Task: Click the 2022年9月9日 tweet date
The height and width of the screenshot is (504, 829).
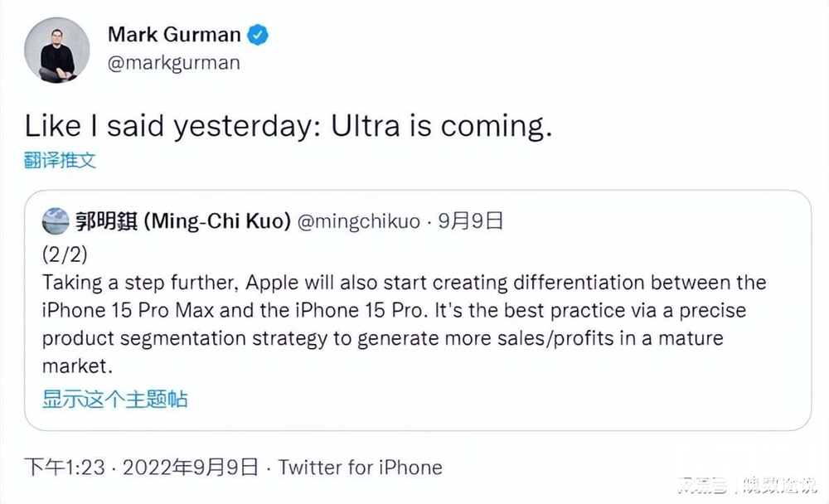Action: point(191,468)
